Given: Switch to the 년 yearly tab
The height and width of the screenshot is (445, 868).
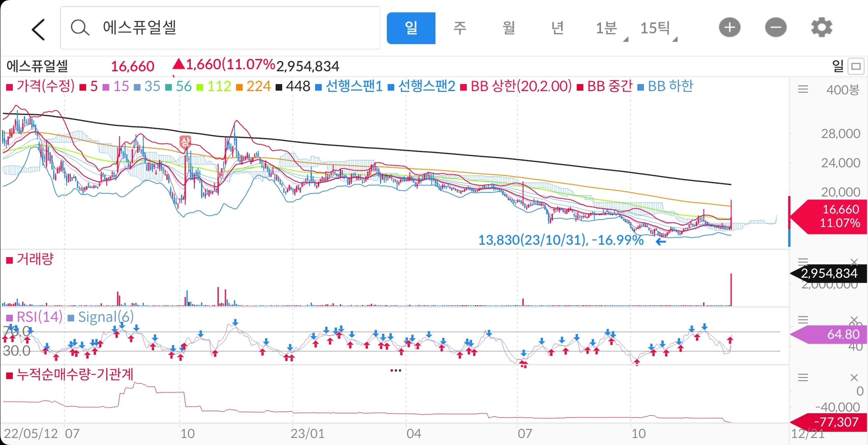Looking at the screenshot, I should 557,28.
